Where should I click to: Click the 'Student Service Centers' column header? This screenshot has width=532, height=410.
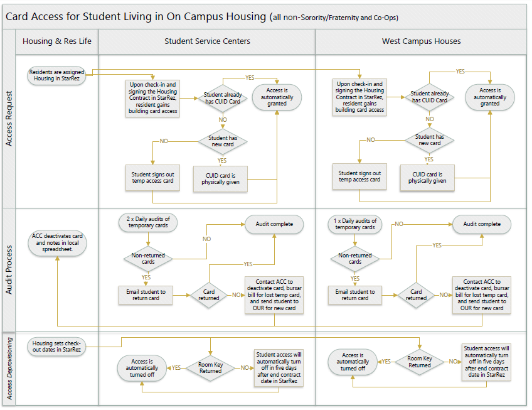(x=207, y=41)
